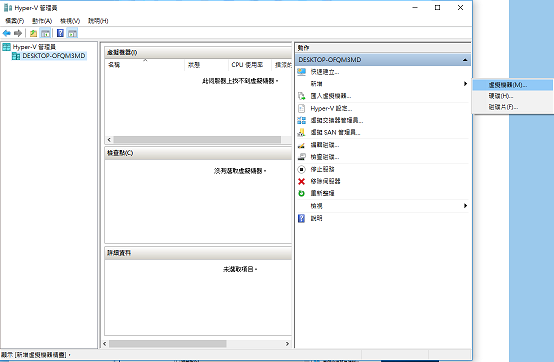Click the green 重新整理 (Refresh) icon
This screenshot has height=362, width=554.
pyautogui.click(x=301, y=193)
